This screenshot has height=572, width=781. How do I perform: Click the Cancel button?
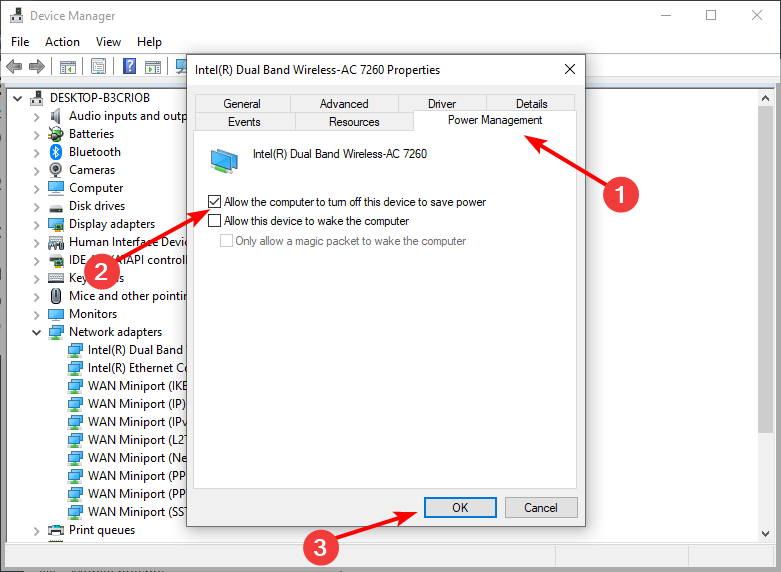[x=541, y=507]
